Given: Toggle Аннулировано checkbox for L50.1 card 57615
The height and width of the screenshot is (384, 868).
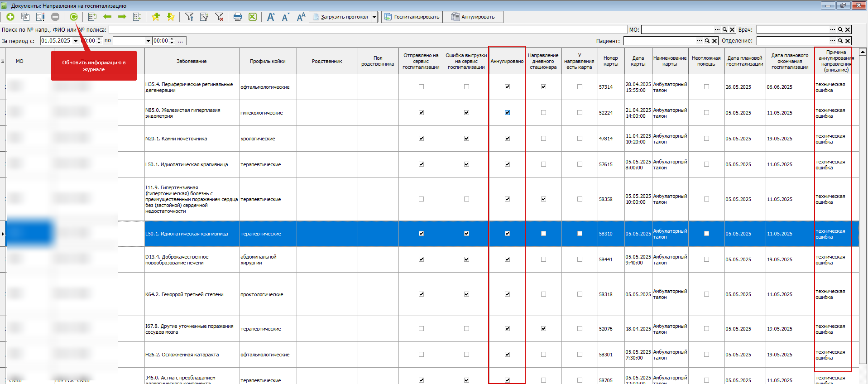Looking at the screenshot, I should (x=507, y=164).
